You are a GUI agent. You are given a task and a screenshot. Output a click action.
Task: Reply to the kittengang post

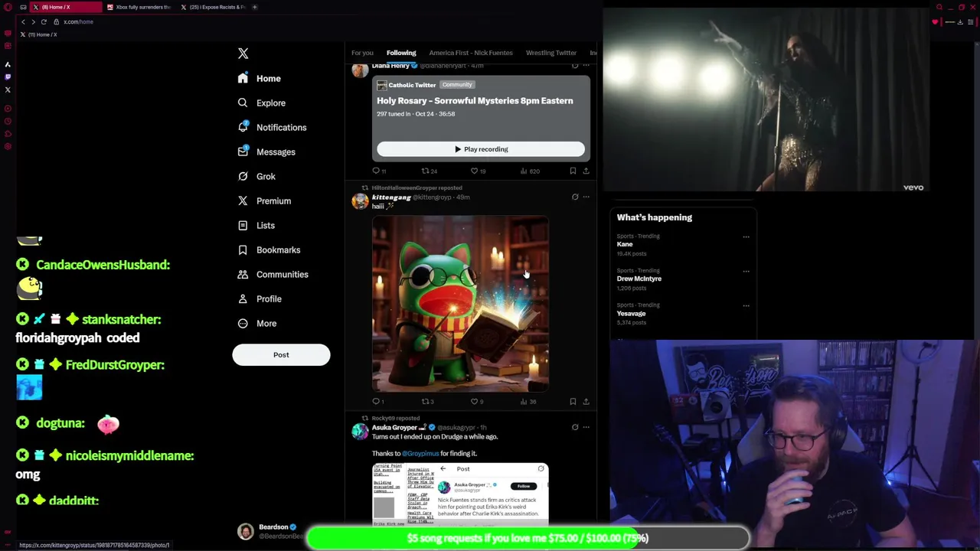(x=378, y=401)
